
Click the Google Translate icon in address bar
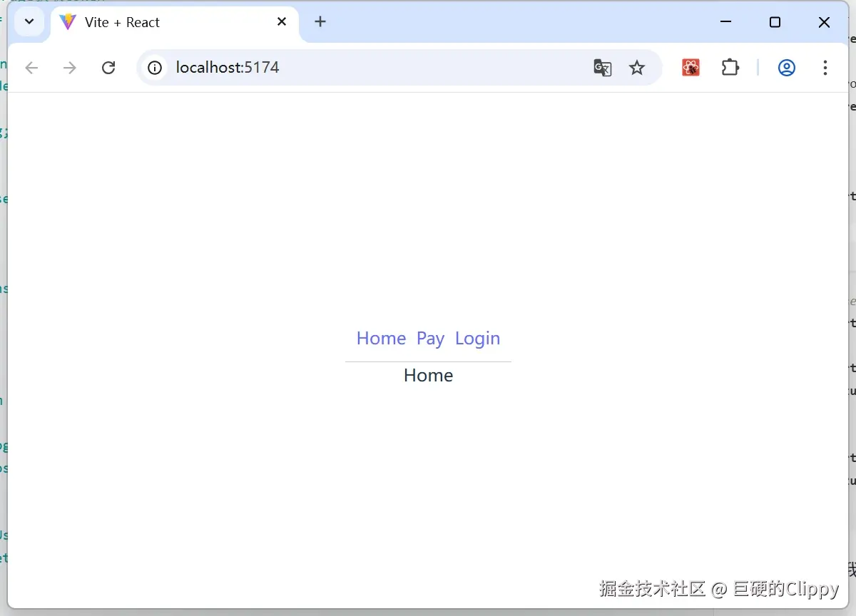point(602,67)
